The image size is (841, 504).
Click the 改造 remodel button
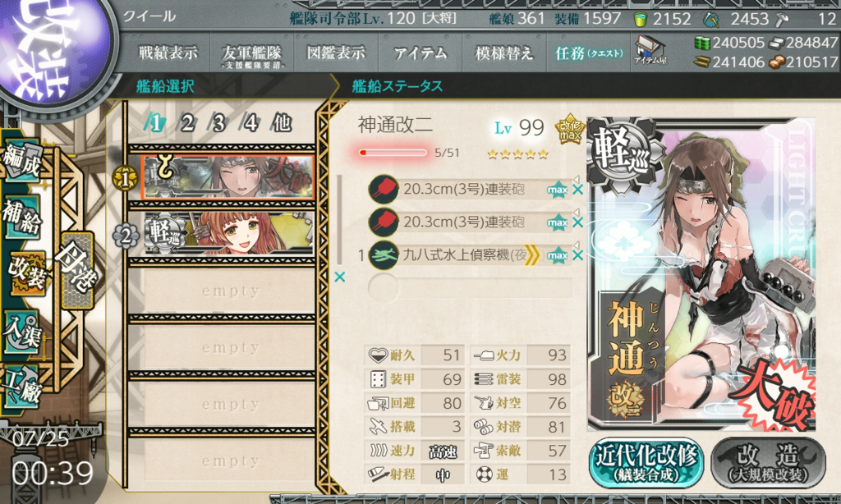point(768,463)
